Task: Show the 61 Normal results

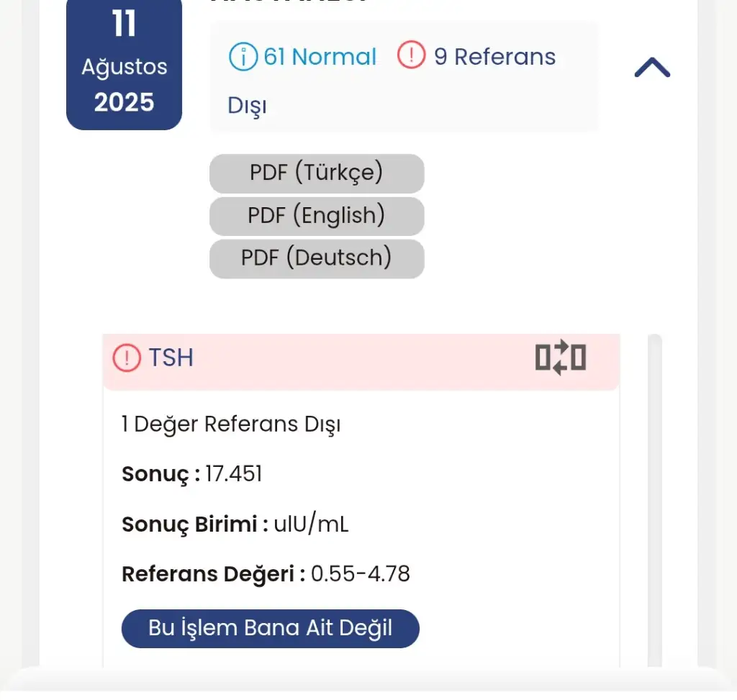Action: coord(320,57)
